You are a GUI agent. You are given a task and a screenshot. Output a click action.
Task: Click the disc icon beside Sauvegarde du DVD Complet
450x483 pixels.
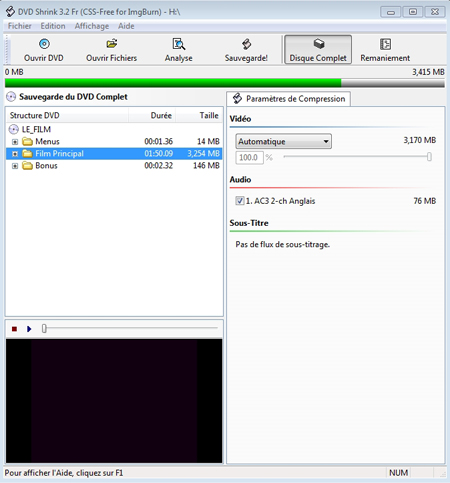tap(11, 97)
